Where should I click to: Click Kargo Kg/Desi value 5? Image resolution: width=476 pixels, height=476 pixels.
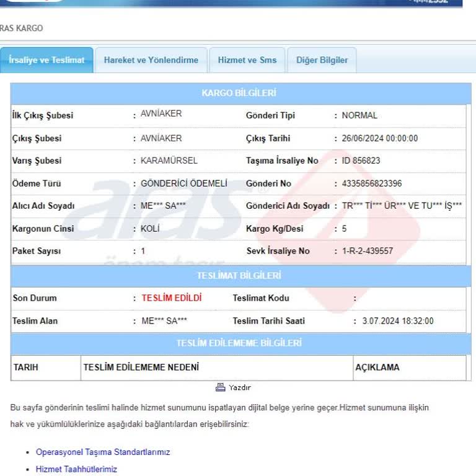click(x=344, y=229)
